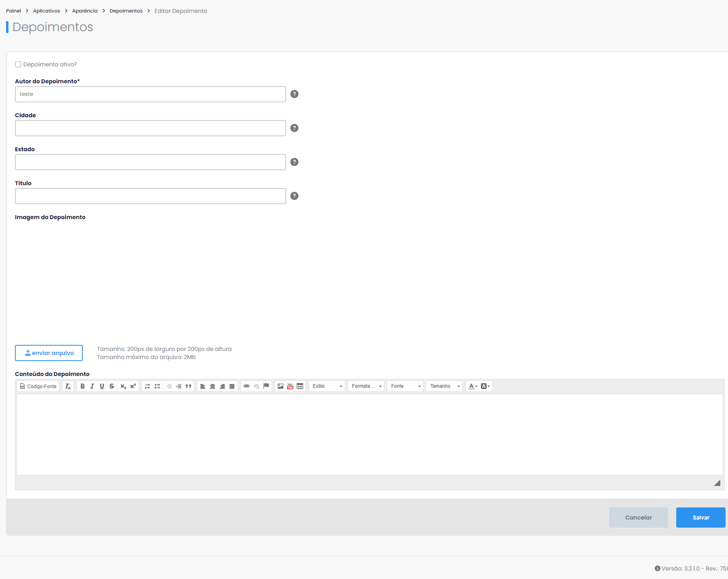The height and width of the screenshot is (579, 728).
Task: Toggle the Código-Fonte source view
Action: tap(38, 386)
